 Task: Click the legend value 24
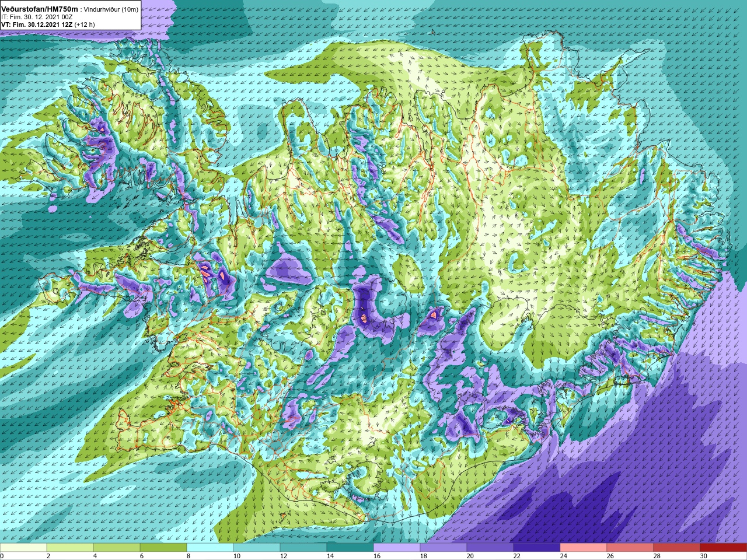coord(564,556)
